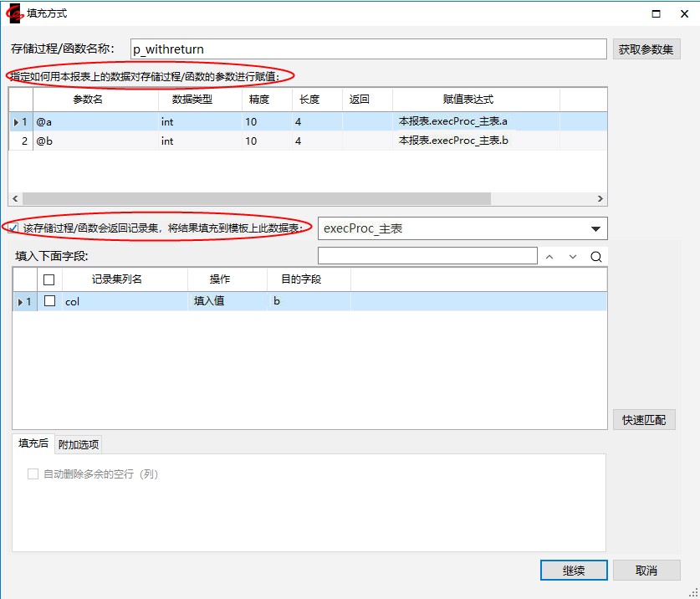The image size is (700, 599).
Task: Click the up arrow next to search box
Action: pyautogui.click(x=549, y=257)
